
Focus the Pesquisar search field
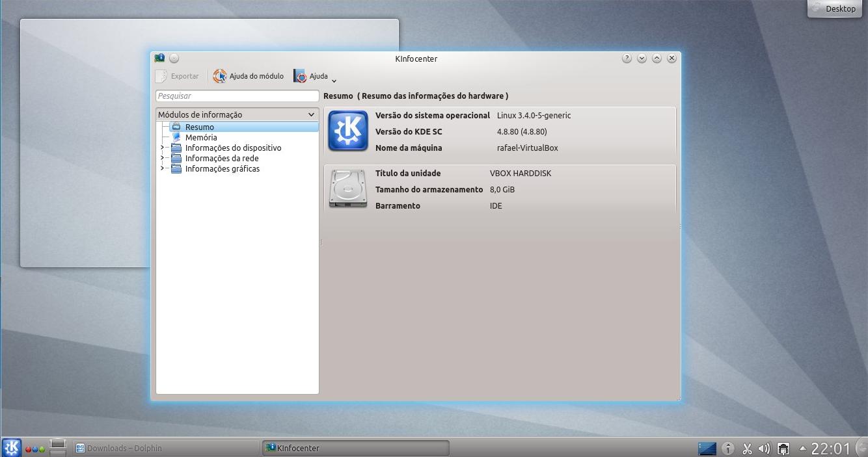[x=237, y=96]
